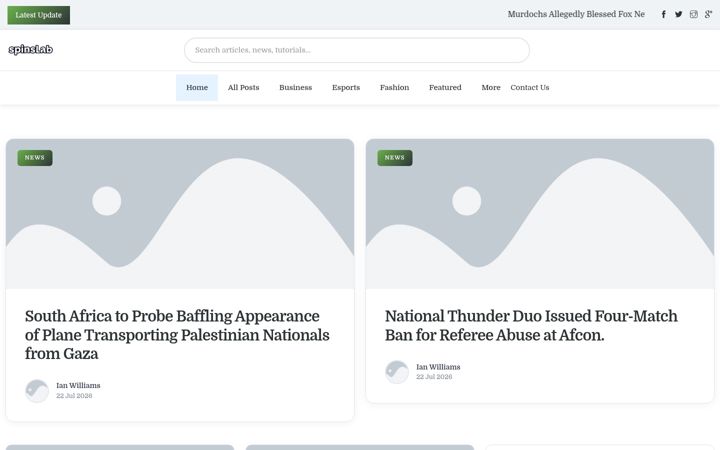The height and width of the screenshot is (450, 720).
Task: Click author avatar on the South Africa article
Action: pos(37,391)
